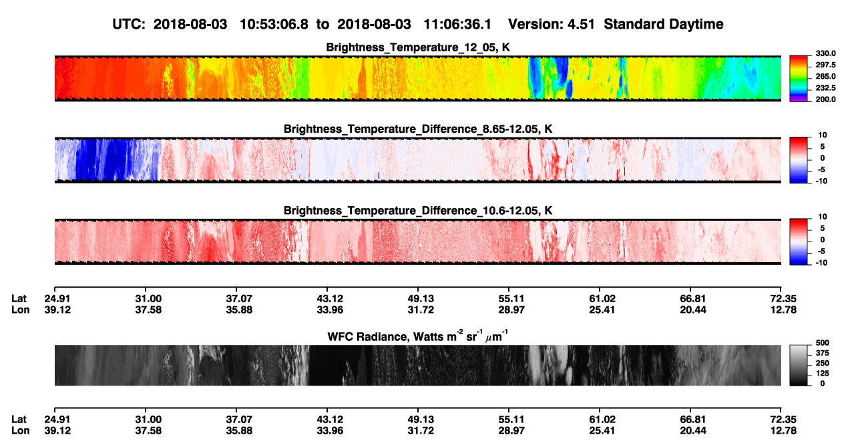
Task: Click the WFC Radiance panel title
Action: point(418,337)
